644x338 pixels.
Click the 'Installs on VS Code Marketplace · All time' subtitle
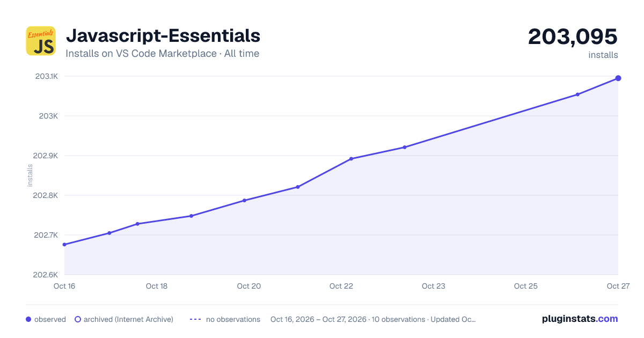coord(162,54)
